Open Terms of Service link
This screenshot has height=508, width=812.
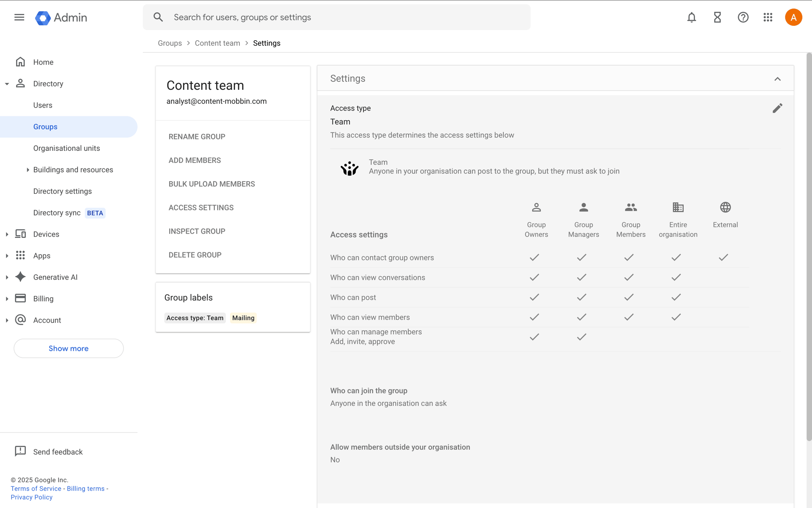coord(36,489)
